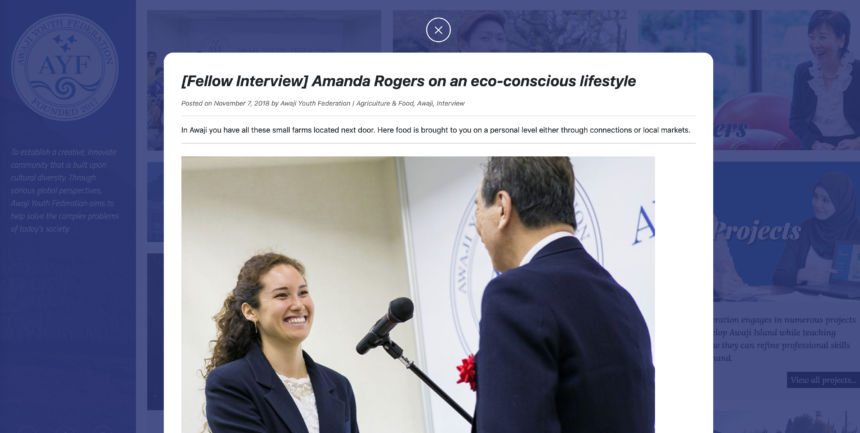The height and width of the screenshot is (433, 860).
Task: Open the Awaji Youth Federation author link
Action: pos(315,103)
